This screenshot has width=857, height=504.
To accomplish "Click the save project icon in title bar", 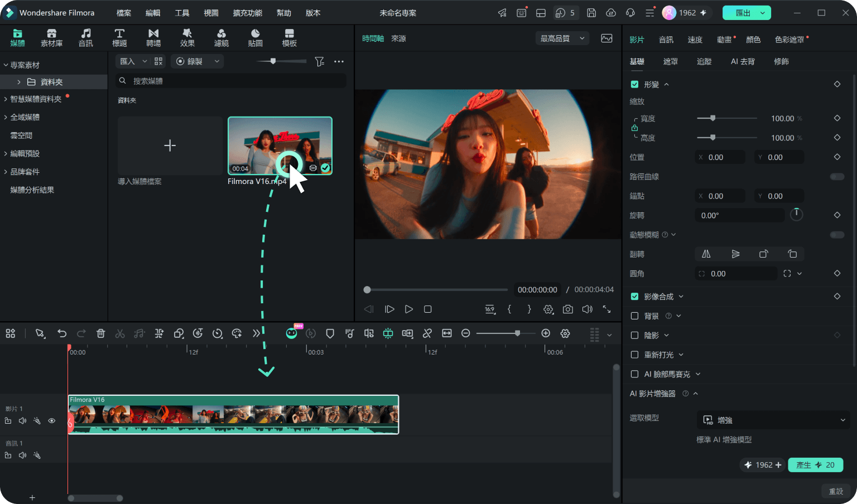I will point(591,13).
